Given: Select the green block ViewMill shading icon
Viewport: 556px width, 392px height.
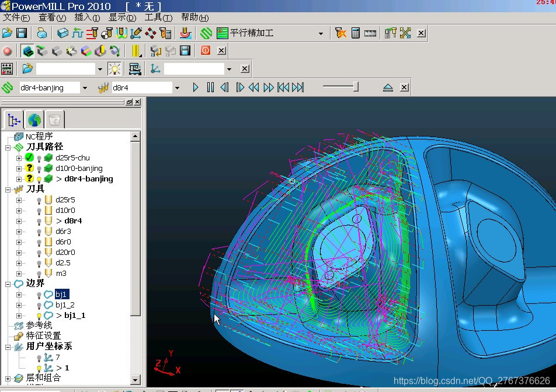Looking at the screenshot, I should 27,51.
